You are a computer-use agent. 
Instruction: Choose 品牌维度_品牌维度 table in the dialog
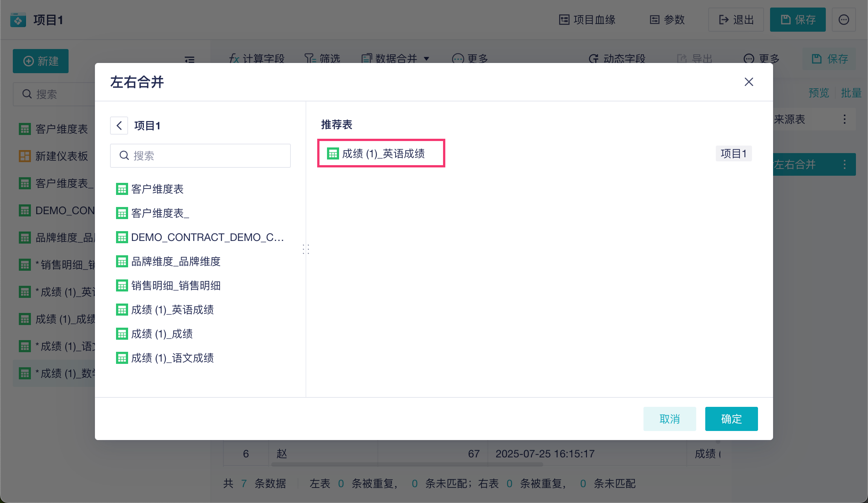point(176,261)
